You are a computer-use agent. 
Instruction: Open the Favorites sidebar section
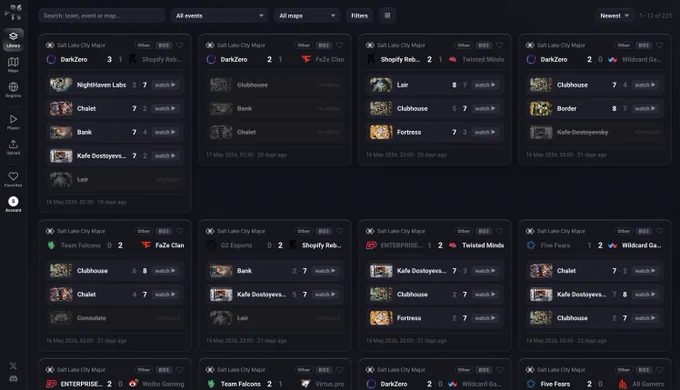13,179
